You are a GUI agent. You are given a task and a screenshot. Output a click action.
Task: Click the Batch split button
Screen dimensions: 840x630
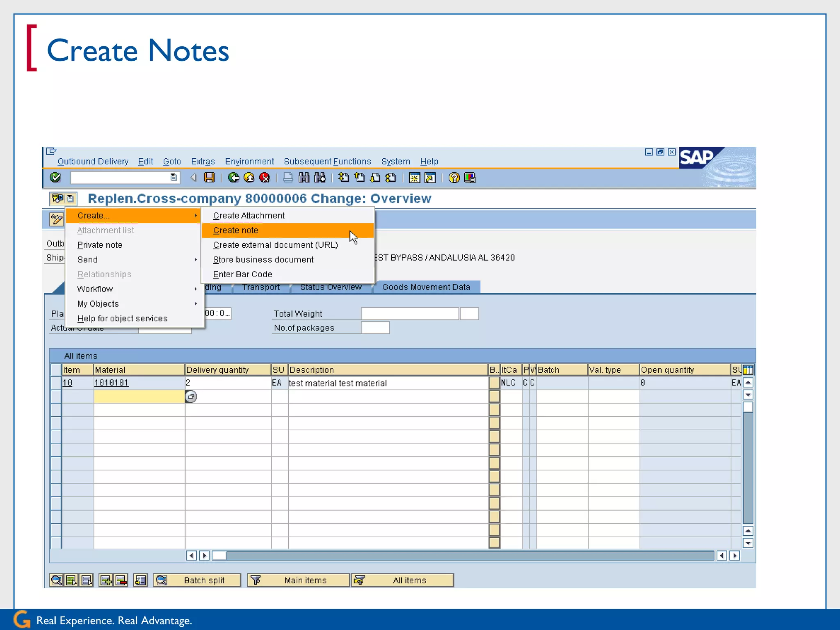coord(197,580)
